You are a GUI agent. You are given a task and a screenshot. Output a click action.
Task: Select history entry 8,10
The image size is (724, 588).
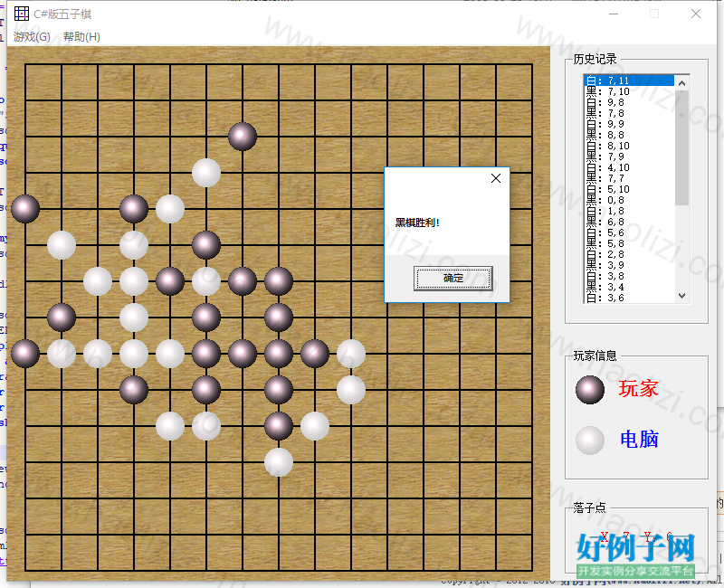[x=629, y=146]
